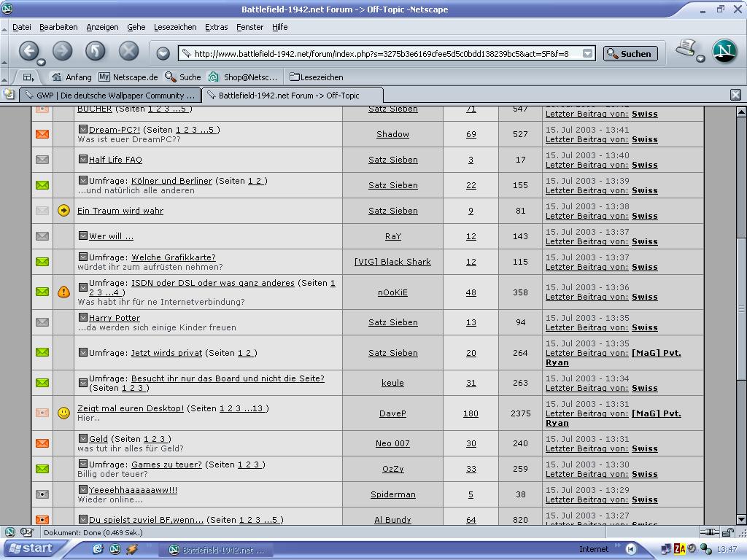Image resolution: width=747 pixels, height=560 pixels.
Task: Click the Forward navigation arrow
Action: pyautogui.click(x=62, y=51)
